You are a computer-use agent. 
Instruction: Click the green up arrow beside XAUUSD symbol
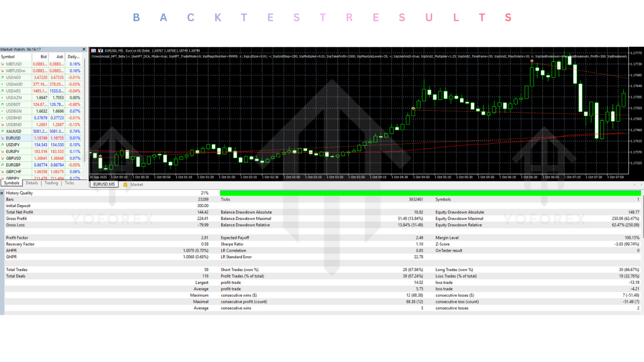click(4, 131)
